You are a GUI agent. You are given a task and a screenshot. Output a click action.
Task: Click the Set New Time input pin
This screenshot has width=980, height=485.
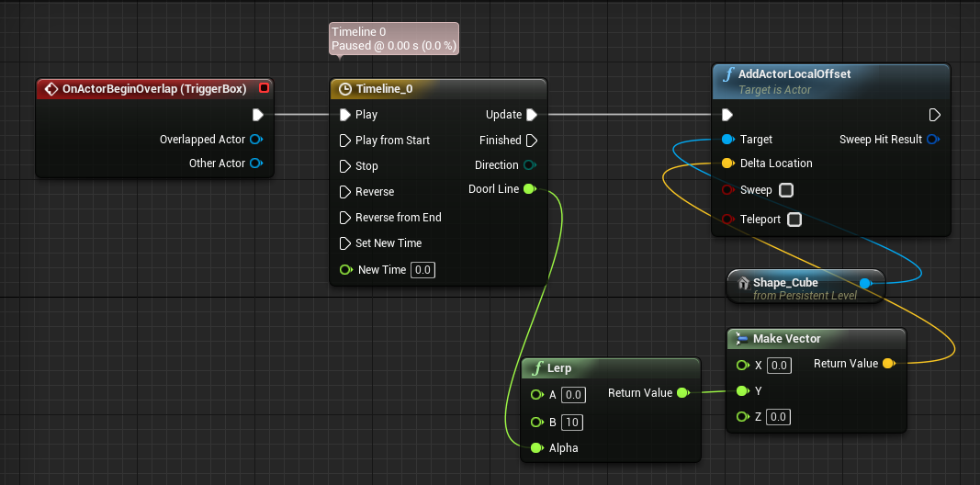tap(345, 242)
